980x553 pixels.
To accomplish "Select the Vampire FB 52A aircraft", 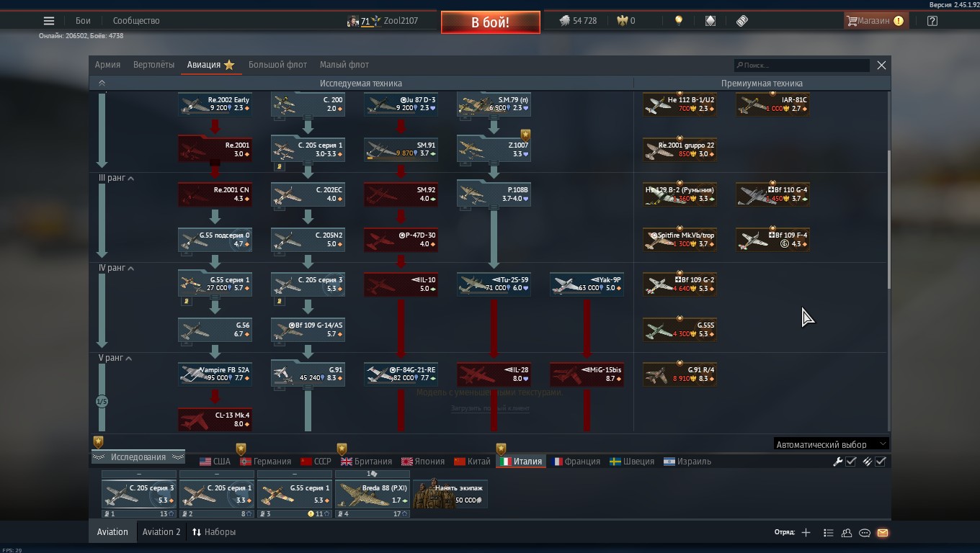I will tap(215, 374).
